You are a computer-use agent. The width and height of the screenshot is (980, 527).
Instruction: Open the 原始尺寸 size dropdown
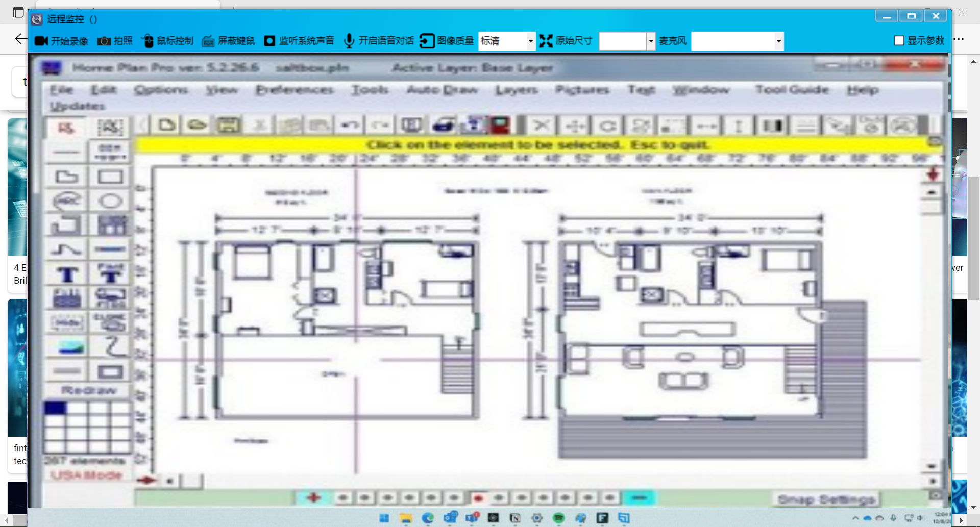click(650, 41)
